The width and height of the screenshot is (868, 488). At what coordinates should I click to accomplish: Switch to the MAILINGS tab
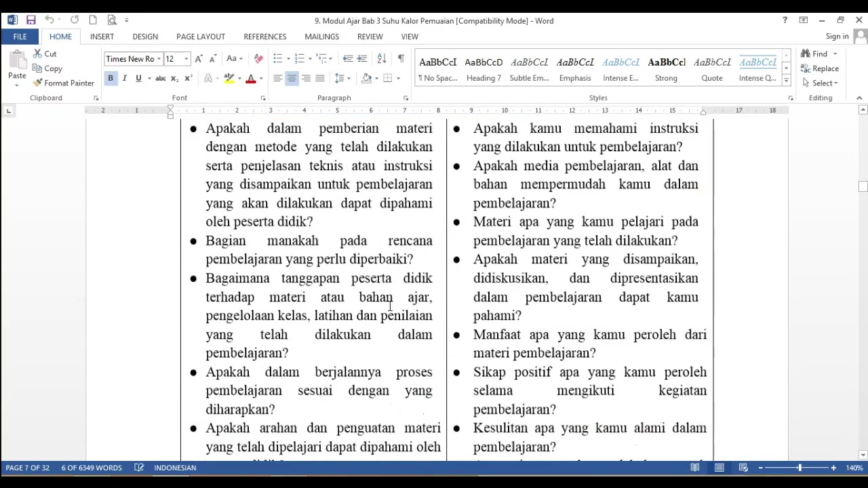(x=322, y=37)
